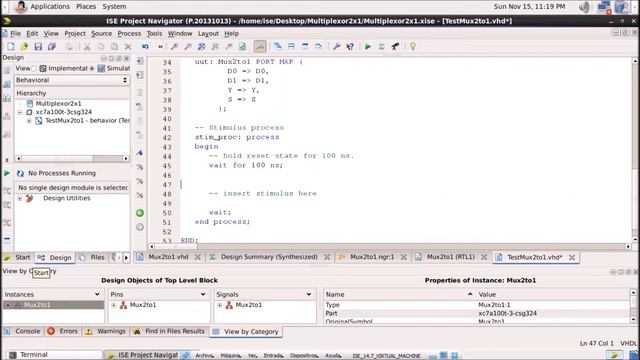Click the wrench settings toolbar icon

336,47
